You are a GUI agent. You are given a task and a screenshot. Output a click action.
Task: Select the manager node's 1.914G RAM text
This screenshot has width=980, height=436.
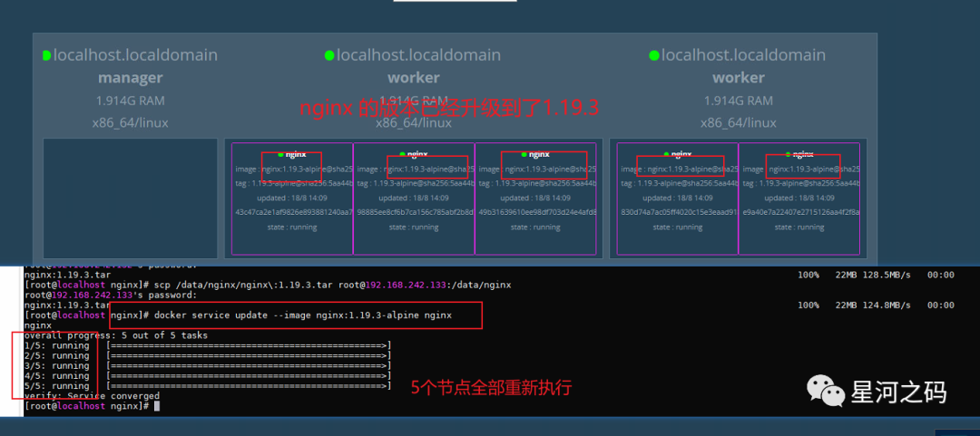click(130, 101)
